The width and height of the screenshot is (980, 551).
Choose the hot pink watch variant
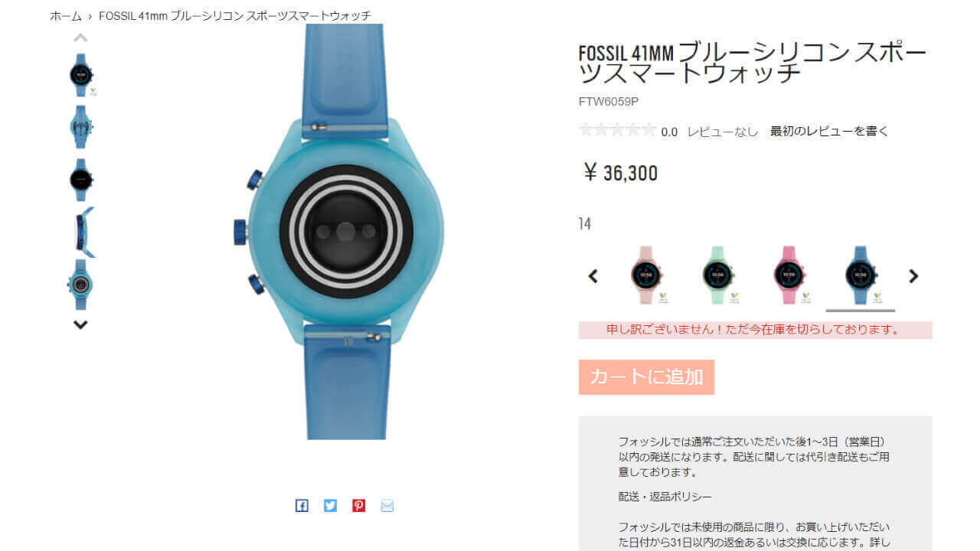click(789, 275)
